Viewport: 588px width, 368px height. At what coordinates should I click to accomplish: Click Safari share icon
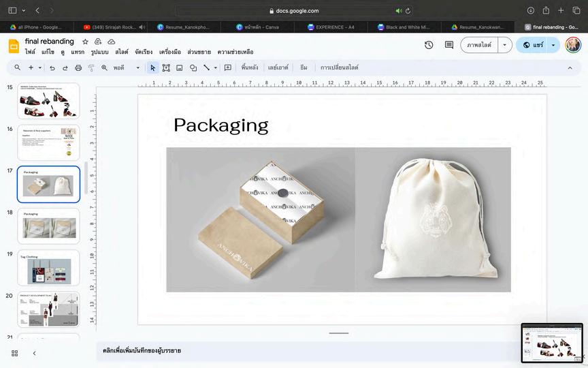pyautogui.click(x=546, y=10)
